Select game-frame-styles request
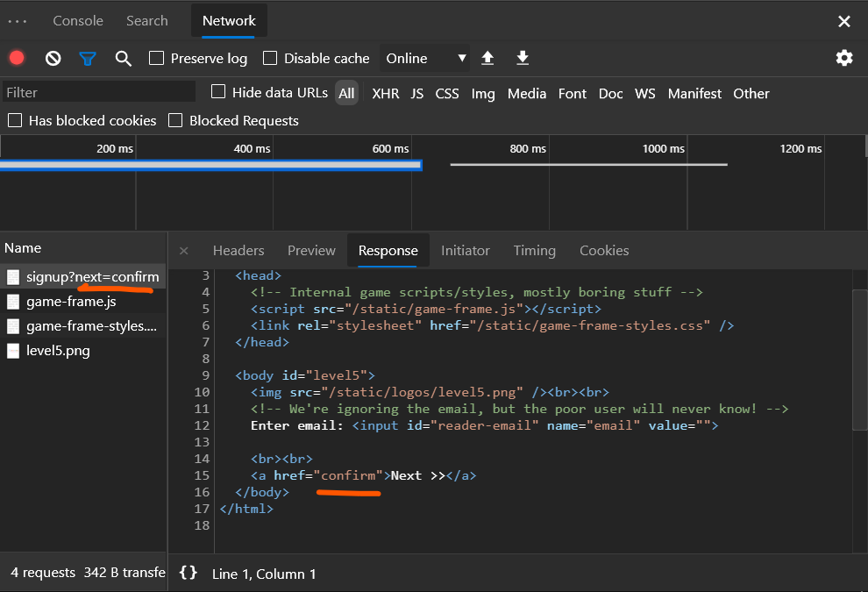The height and width of the screenshot is (592, 868). (83, 326)
